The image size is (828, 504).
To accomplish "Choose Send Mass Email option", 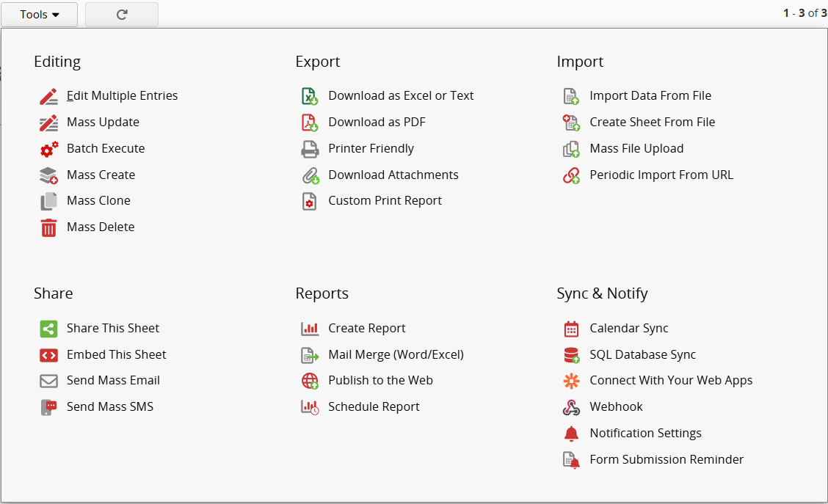I will click(x=113, y=381).
